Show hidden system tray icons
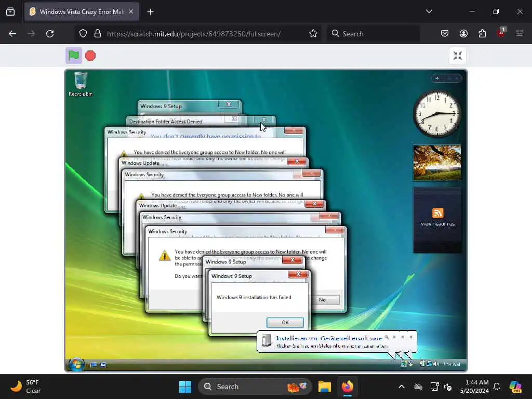Viewport: 532px width, 399px height. pos(402,387)
